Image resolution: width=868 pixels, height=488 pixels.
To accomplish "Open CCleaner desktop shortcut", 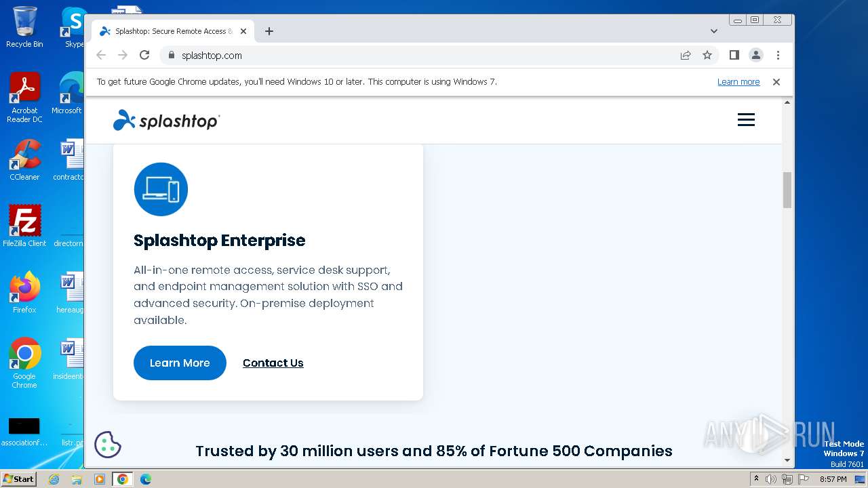I will pyautogui.click(x=24, y=160).
